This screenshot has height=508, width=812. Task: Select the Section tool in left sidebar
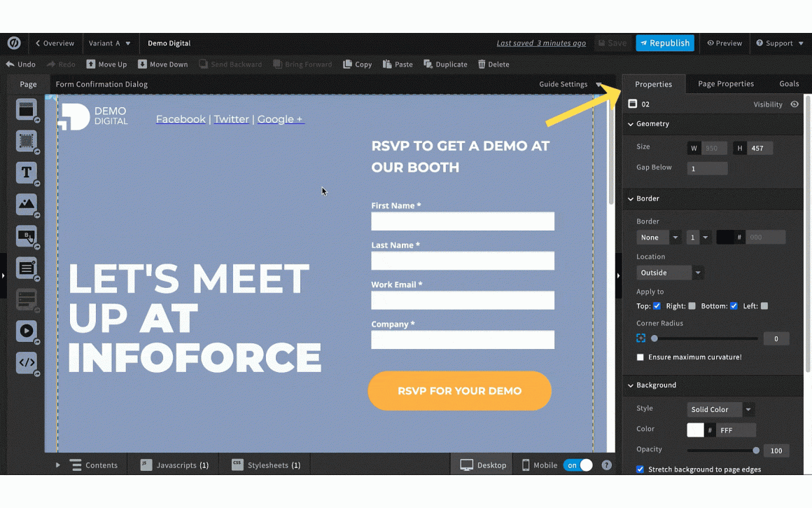coord(26,109)
